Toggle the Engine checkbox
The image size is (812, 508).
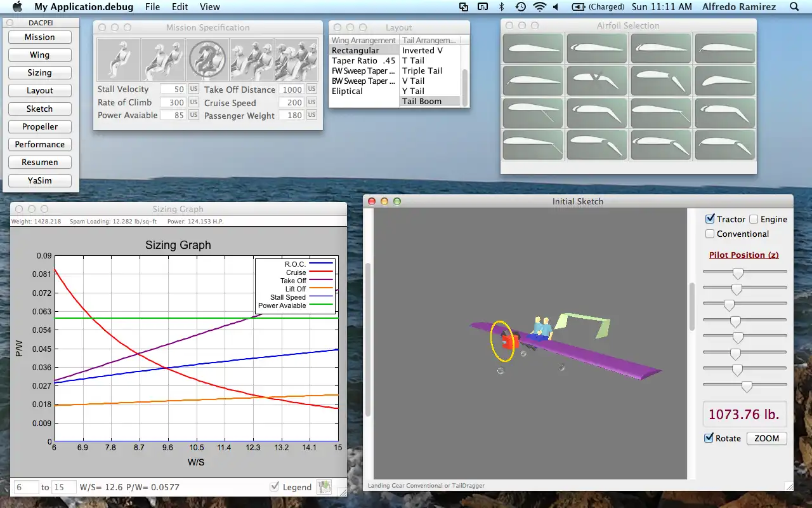point(755,218)
